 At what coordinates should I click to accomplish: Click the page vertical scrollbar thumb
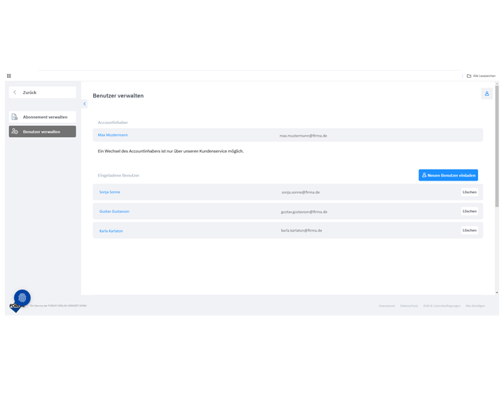coord(497,146)
